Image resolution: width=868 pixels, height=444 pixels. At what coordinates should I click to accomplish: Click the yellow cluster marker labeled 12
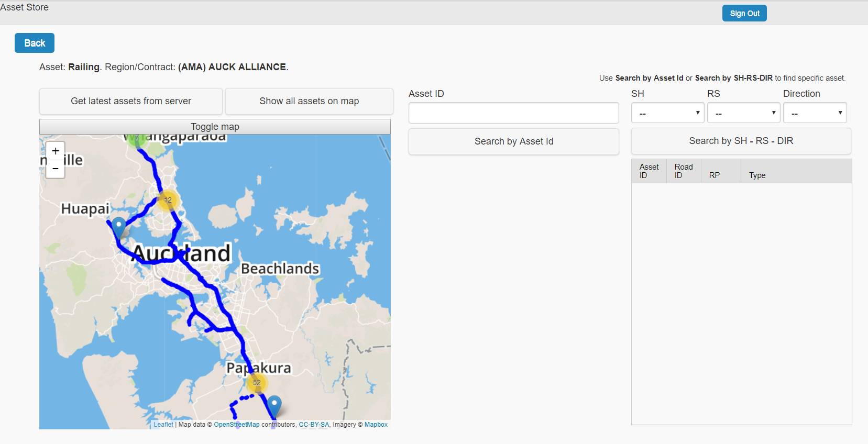click(x=168, y=200)
